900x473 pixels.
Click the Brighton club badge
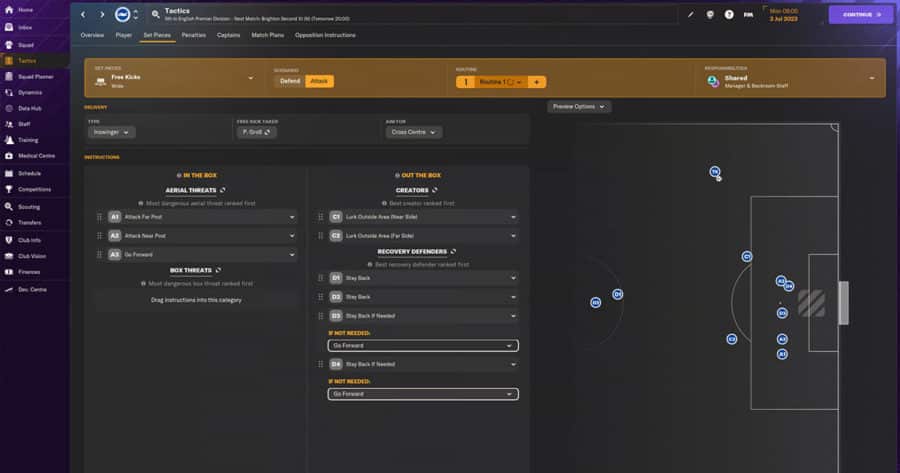[122, 14]
